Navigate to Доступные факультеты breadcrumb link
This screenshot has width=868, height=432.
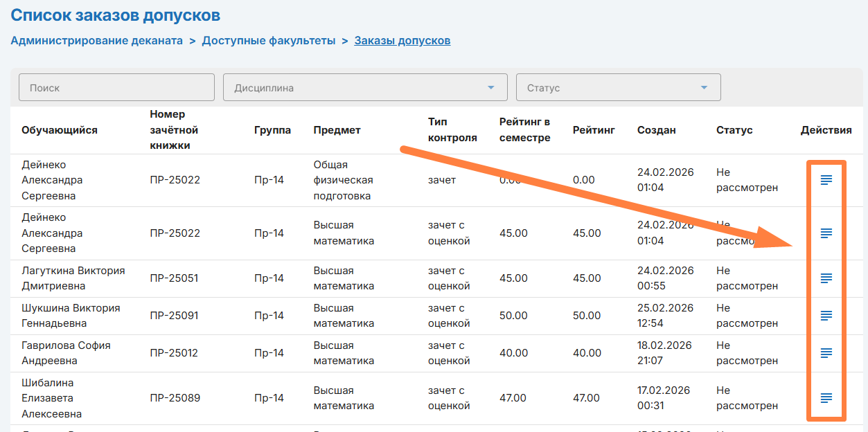pyautogui.click(x=269, y=41)
